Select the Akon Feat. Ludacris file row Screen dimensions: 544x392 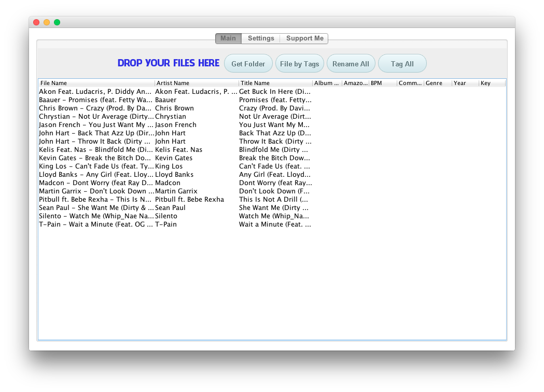coord(96,92)
